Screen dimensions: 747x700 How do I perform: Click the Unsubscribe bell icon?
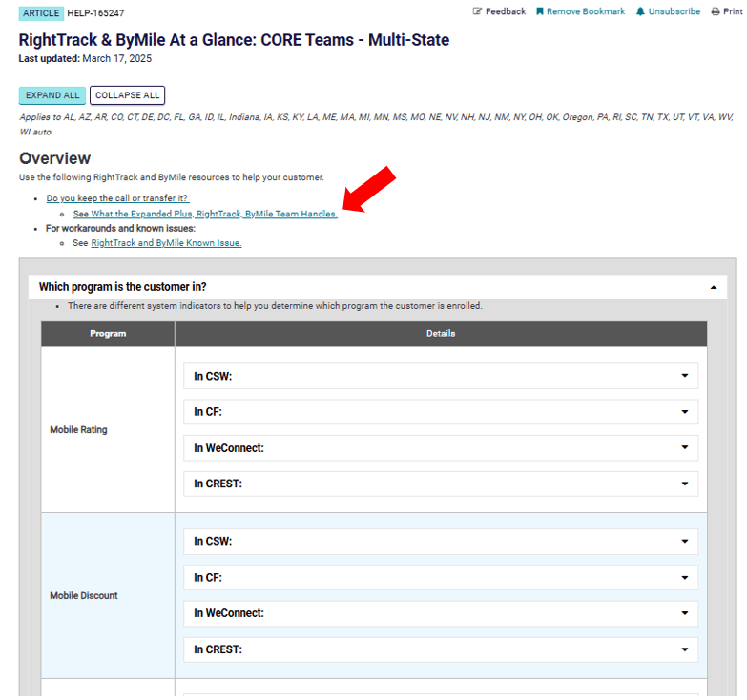[640, 11]
